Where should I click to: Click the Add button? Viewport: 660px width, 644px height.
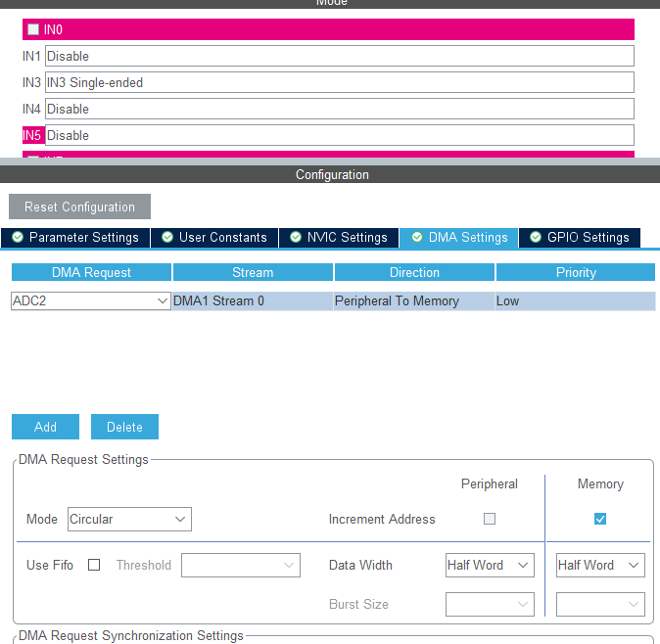pos(45,427)
